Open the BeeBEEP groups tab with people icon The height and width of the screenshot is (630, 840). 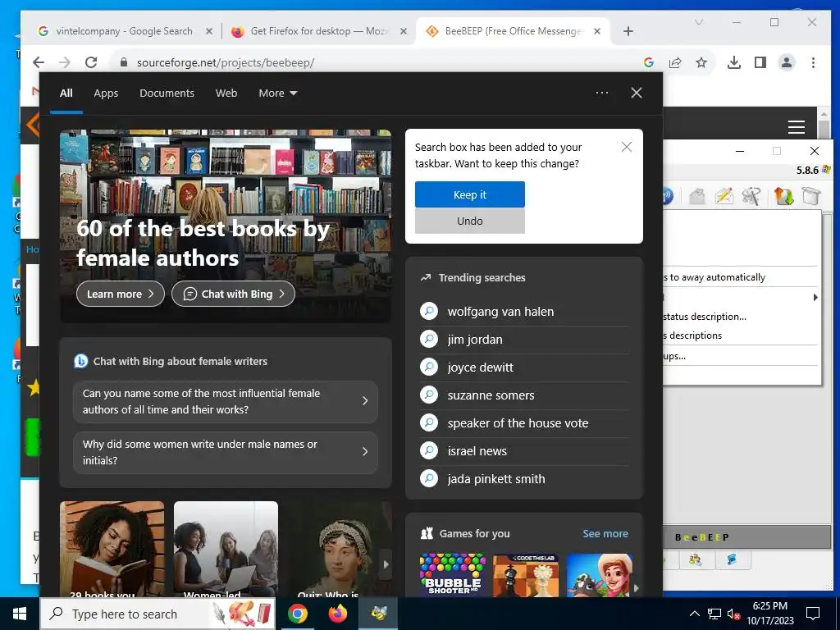click(696, 559)
